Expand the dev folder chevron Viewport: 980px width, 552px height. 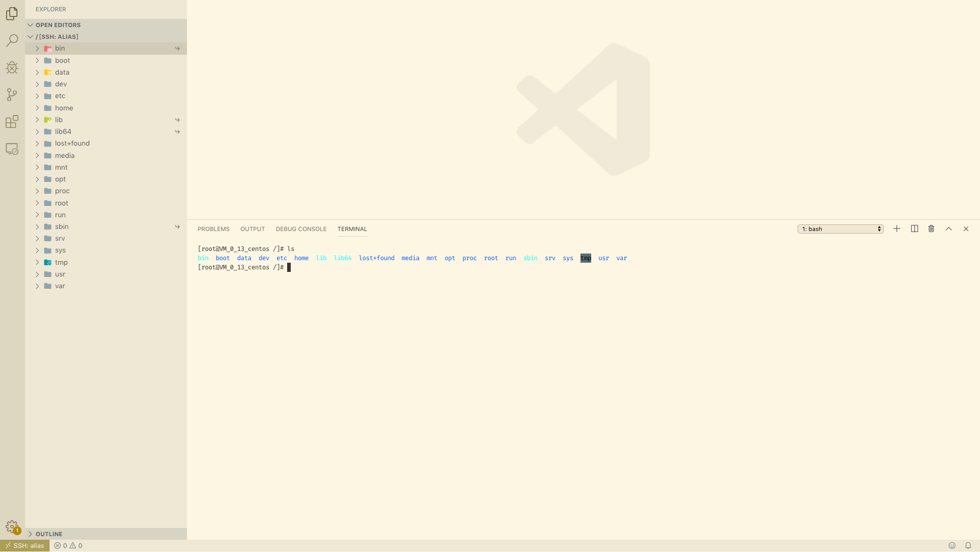37,84
